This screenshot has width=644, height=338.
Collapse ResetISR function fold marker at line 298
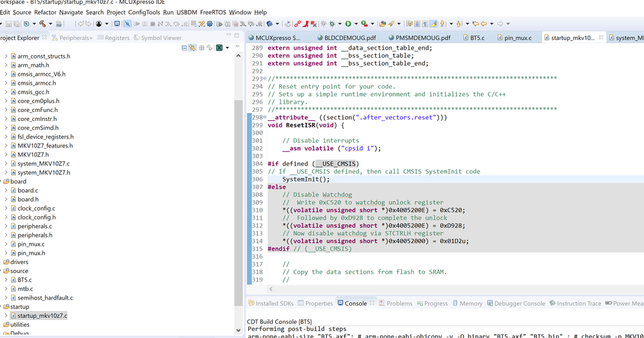[x=265, y=117]
